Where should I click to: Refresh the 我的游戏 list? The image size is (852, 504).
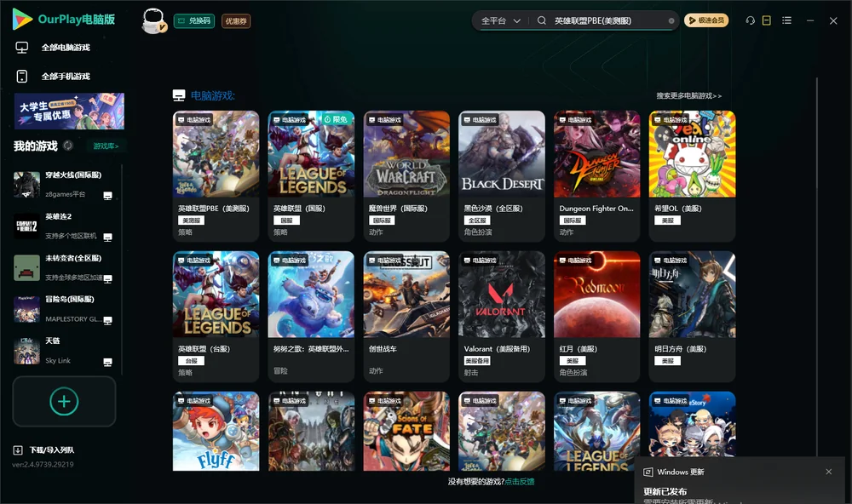[68, 146]
